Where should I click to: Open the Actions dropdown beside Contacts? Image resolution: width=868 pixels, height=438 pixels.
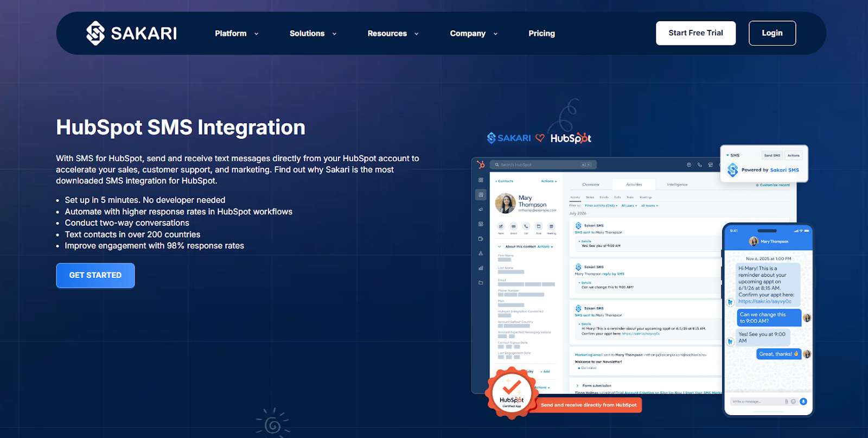click(548, 181)
